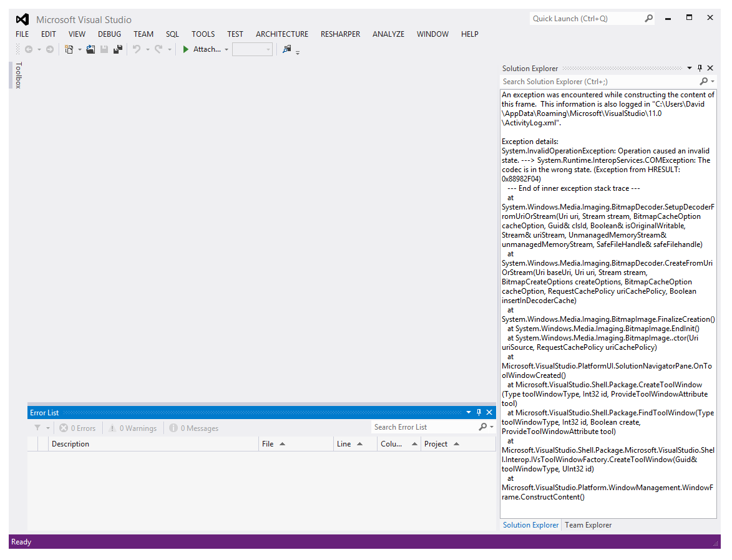Close the Solution Explorer panel
732x560 pixels.
710,68
